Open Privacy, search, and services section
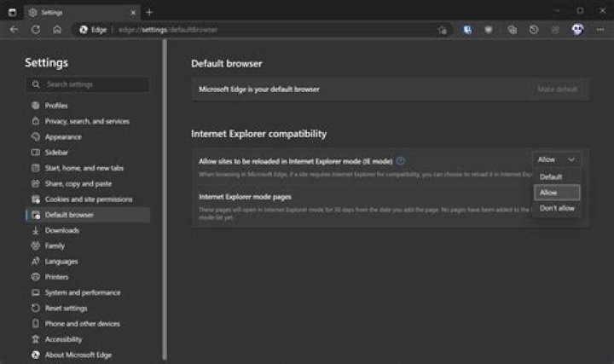This screenshot has width=614, height=364. pos(88,121)
